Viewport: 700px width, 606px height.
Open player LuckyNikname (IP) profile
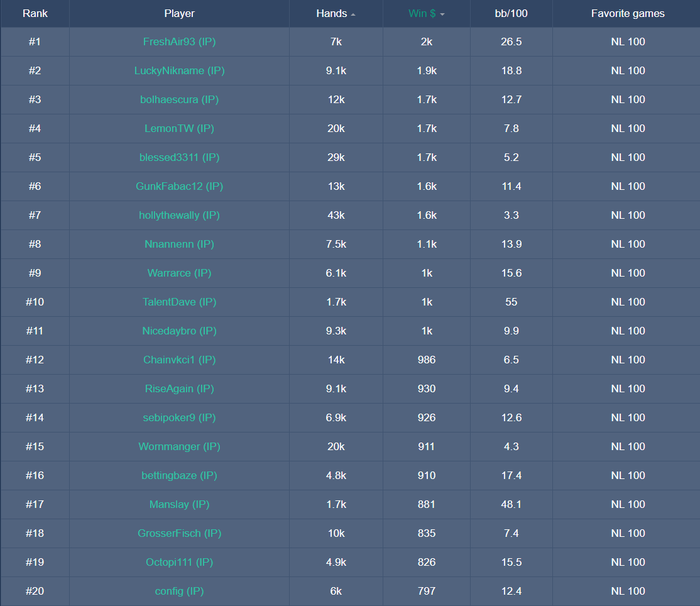tap(179, 71)
